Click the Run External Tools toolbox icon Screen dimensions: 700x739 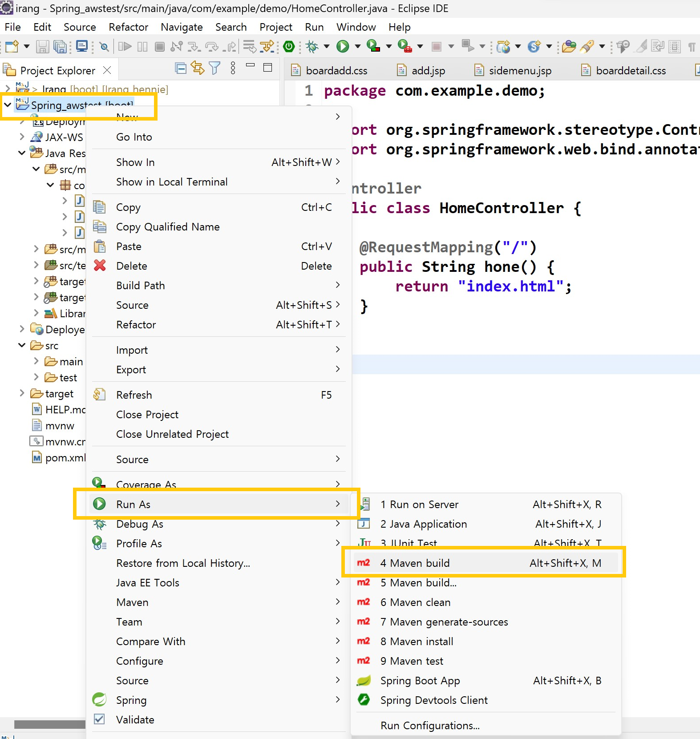pyautogui.click(x=405, y=46)
